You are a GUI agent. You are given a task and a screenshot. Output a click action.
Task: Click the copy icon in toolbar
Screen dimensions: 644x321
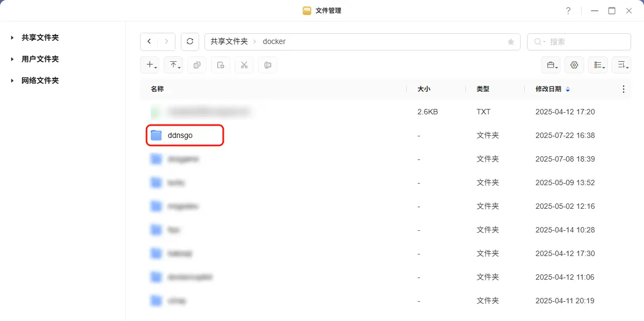197,65
